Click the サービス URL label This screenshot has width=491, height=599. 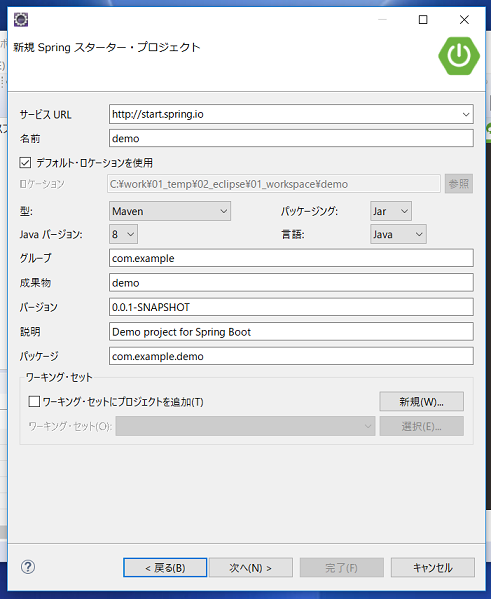click(45, 115)
